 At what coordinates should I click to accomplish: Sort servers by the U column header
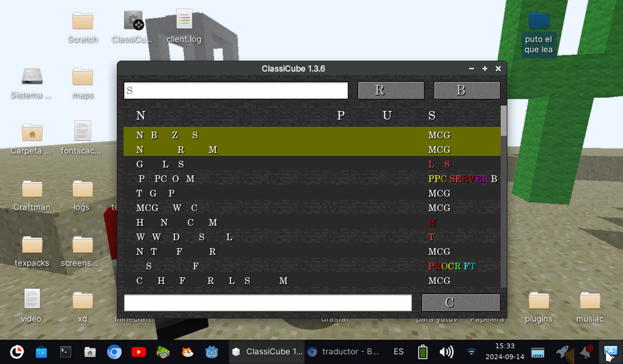[x=388, y=116]
